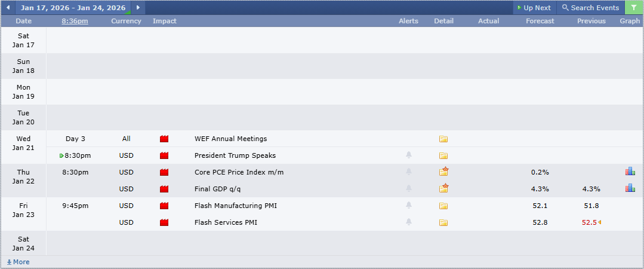Open detail folder for President Trump Speaks
644x269 pixels.
point(443,156)
